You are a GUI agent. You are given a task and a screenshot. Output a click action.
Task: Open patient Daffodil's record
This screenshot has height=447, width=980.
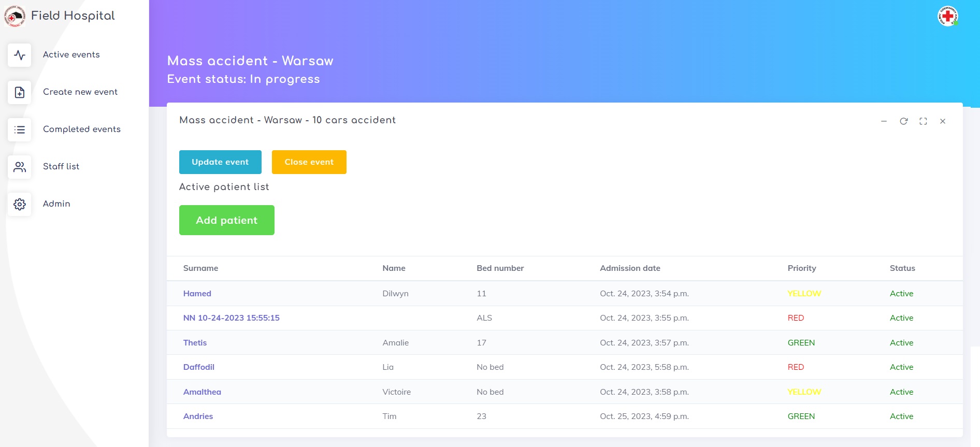click(199, 367)
